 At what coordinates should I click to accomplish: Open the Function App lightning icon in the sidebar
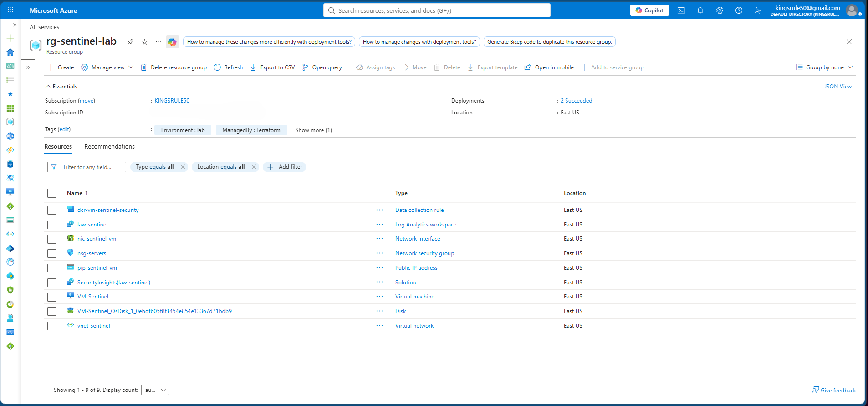10,150
